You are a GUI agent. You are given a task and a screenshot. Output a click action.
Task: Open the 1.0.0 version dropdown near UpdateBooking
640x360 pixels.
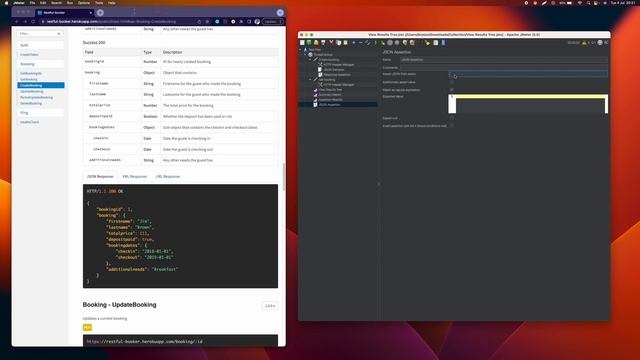pos(270,306)
